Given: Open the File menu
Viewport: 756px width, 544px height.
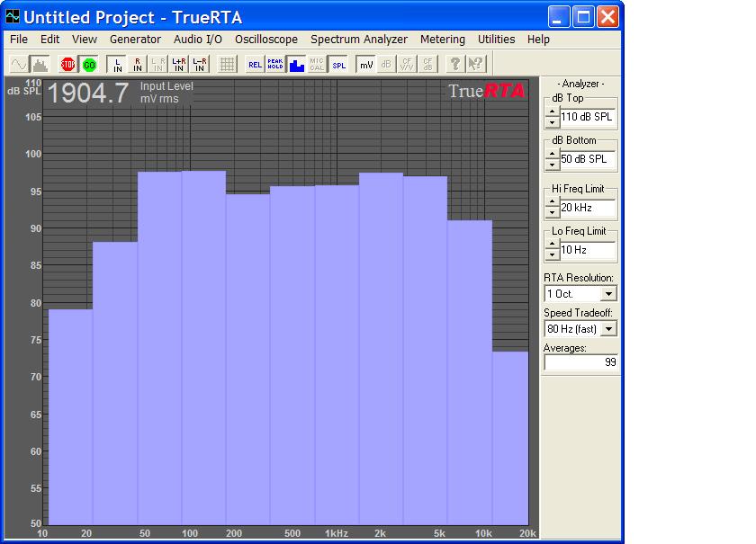Looking at the screenshot, I should (19, 40).
